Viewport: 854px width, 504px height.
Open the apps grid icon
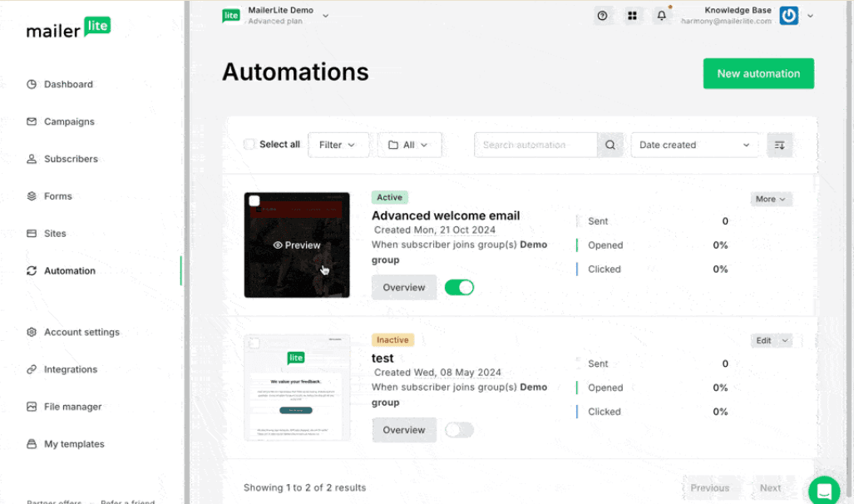(x=632, y=16)
